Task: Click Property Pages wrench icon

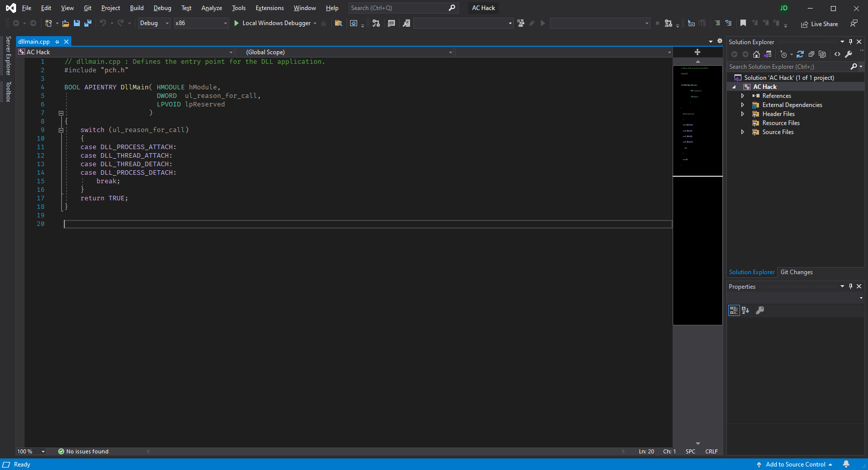Action: coord(760,310)
